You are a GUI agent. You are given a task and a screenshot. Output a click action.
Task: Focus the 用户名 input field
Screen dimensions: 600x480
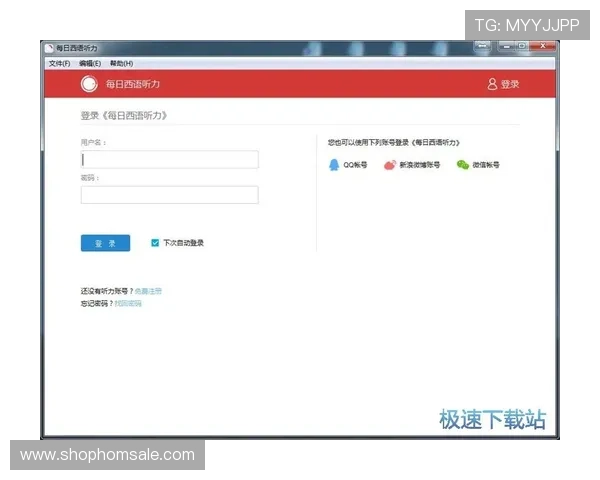coord(170,160)
